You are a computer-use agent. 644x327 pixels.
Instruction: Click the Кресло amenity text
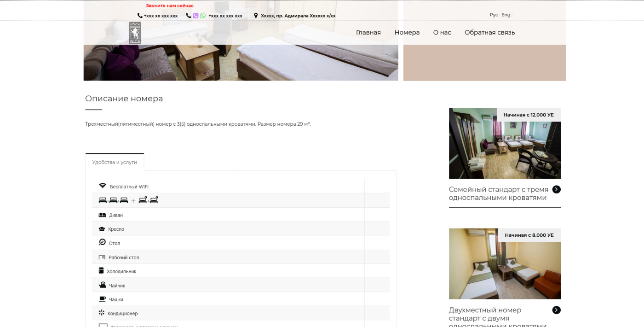click(116, 229)
